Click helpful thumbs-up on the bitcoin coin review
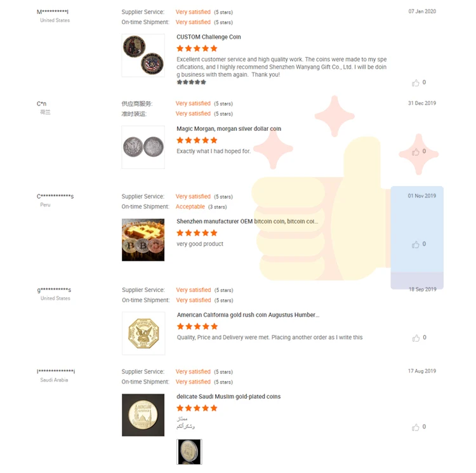The width and height of the screenshot is (476, 473). (416, 244)
